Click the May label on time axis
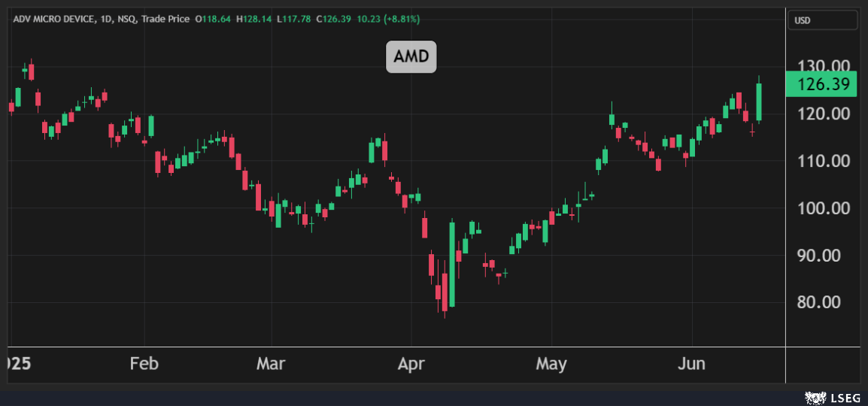 551,364
